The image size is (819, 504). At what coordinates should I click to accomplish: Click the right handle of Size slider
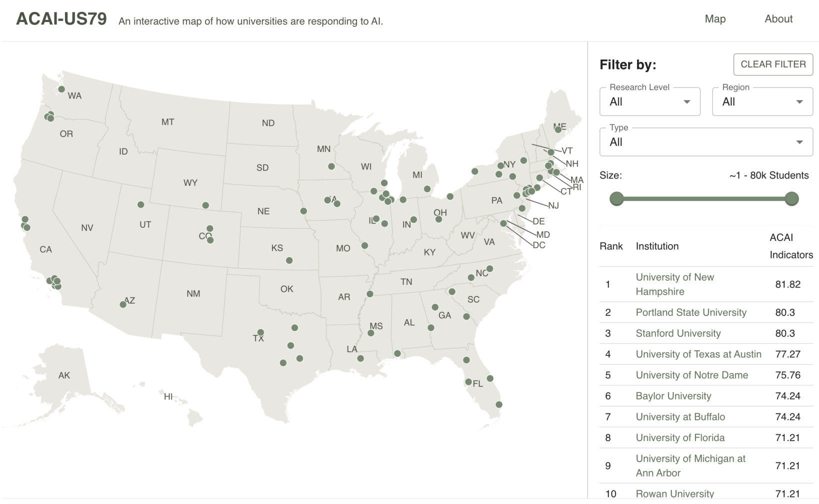pyautogui.click(x=791, y=199)
